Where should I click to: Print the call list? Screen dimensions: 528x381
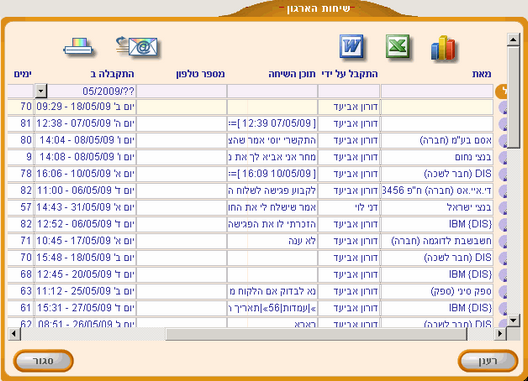(x=78, y=47)
